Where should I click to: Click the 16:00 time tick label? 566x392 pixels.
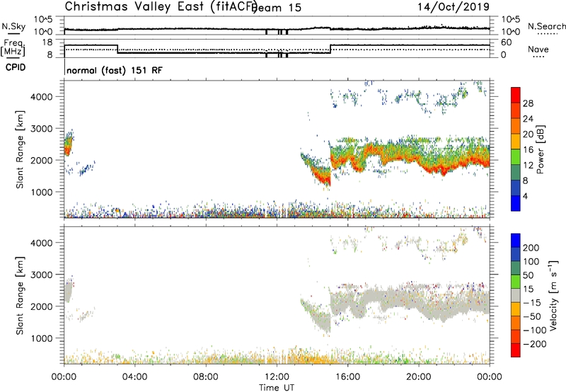point(347,377)
